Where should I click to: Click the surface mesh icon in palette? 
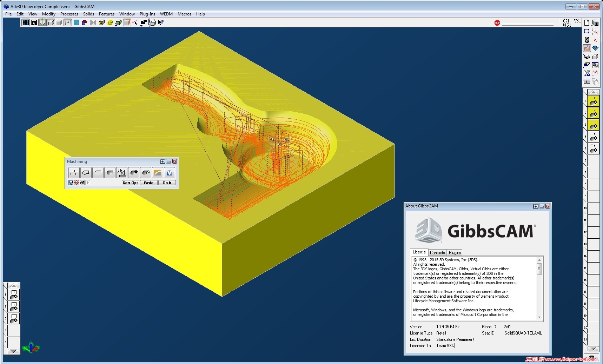(595, 48)
